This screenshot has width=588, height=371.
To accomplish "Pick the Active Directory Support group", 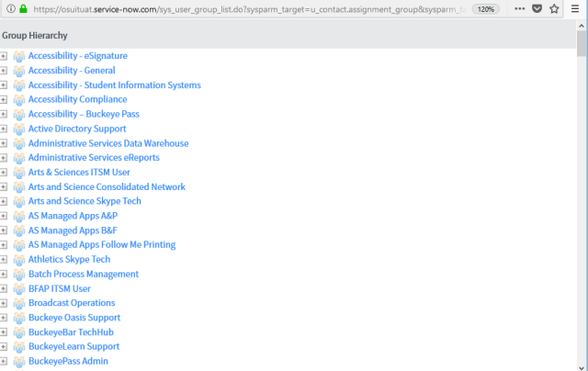I will (x=77, y=129).
